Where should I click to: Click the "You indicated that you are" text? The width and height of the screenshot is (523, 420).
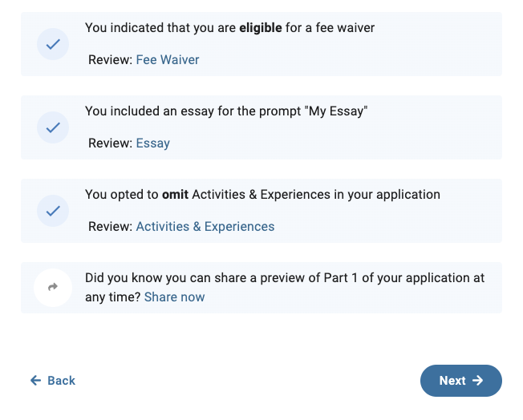tap(160, 28)
